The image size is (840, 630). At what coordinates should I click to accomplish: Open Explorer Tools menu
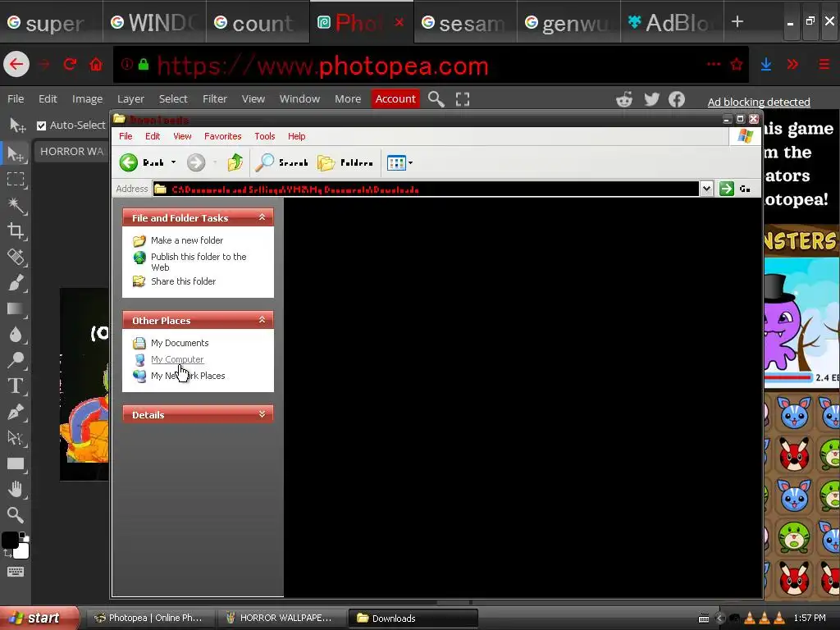[265, 136]
